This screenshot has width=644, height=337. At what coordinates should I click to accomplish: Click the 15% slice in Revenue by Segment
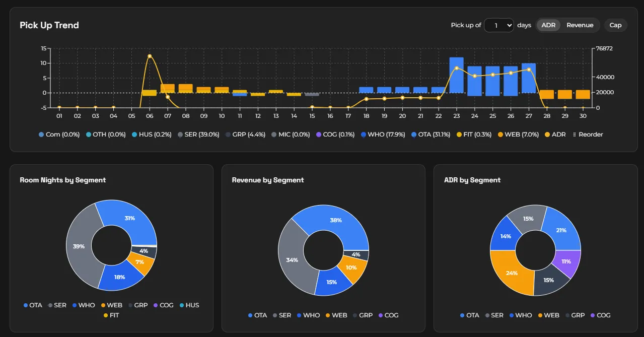pyautogui.click(x=332, y=282)
